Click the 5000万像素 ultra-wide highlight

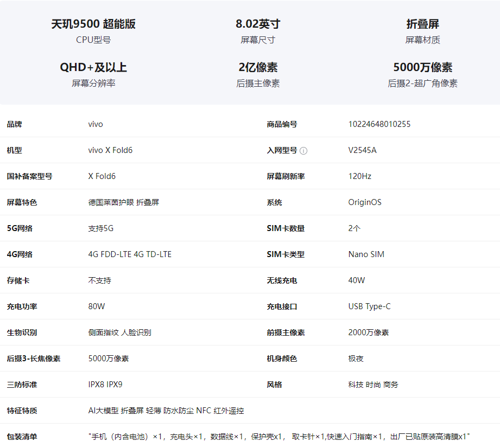[x=422, y=74]
